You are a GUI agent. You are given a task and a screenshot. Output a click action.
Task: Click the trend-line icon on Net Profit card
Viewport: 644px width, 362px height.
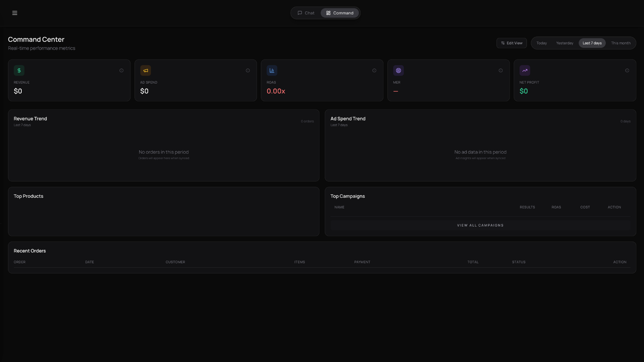(524, 70)
